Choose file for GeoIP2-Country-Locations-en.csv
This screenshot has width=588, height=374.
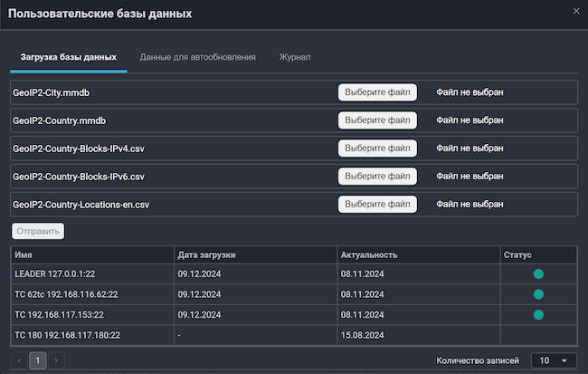point(377,204)
